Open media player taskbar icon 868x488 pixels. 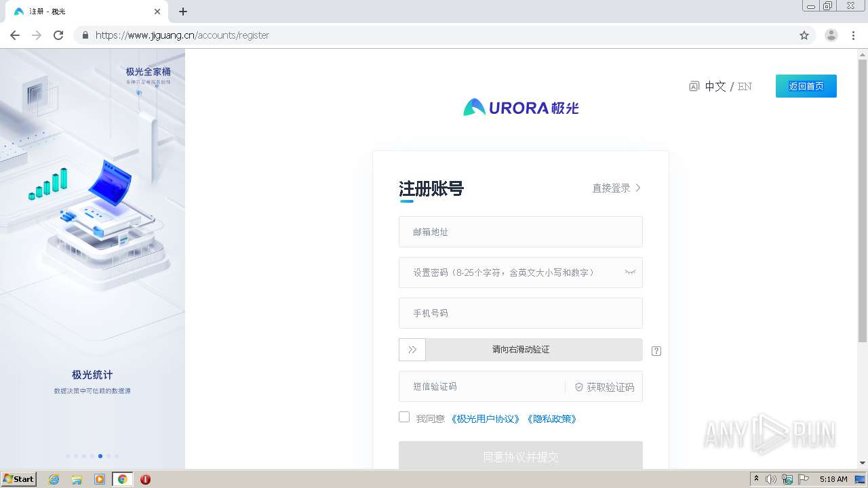pyautogui.click(x=100, y=479)
